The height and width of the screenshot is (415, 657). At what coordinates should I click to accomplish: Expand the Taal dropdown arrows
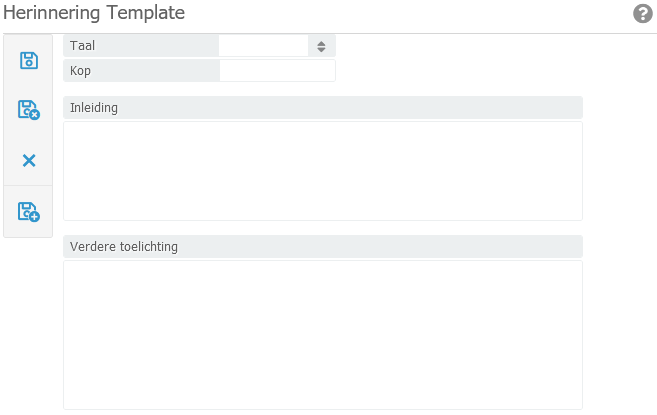coord(321,46)
